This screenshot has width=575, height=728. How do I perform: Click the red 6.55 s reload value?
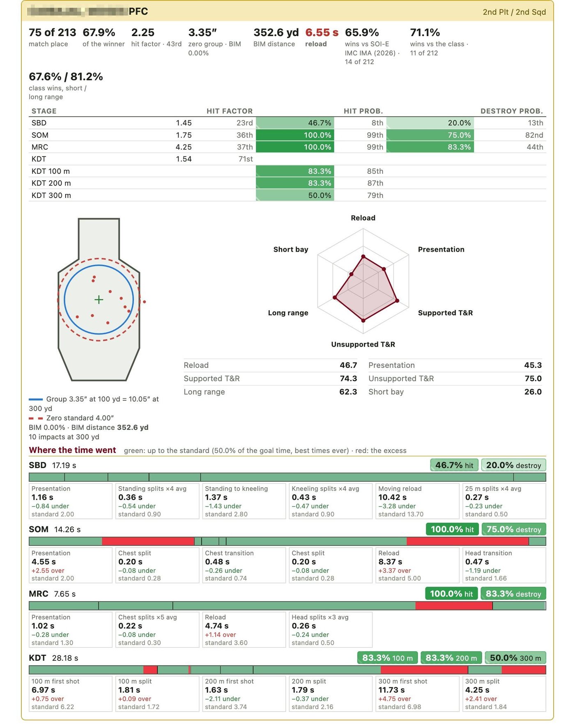pos(322,32)
